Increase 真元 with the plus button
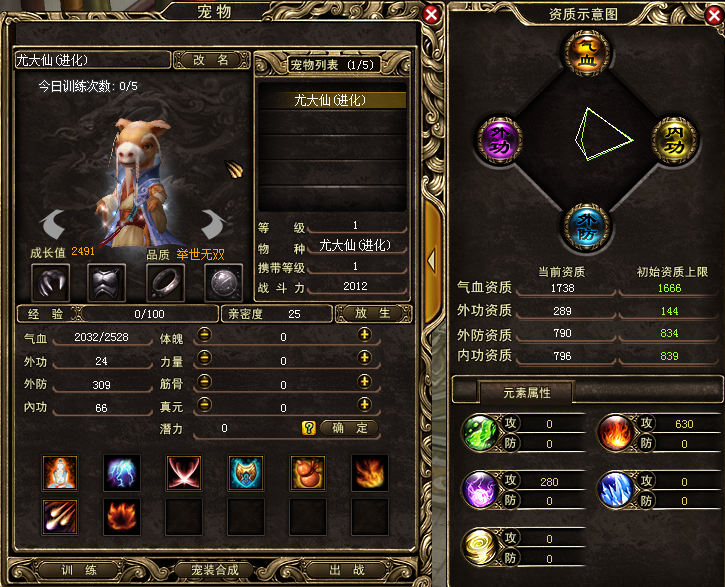Image resolution: width=725 pixels, height=587 pixels. click(364, 405)
